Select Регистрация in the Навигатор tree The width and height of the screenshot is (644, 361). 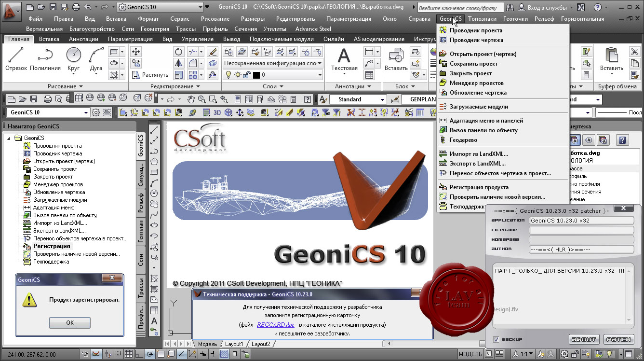52,246
